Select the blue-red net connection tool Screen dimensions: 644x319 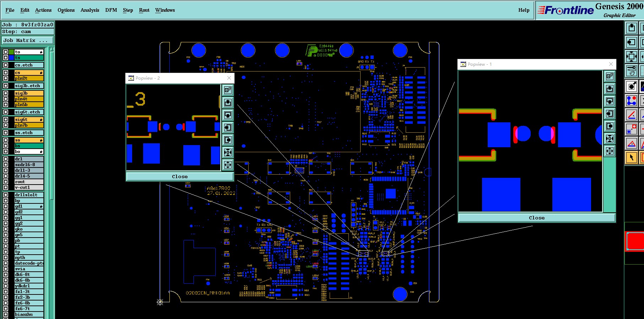[631, 101]
